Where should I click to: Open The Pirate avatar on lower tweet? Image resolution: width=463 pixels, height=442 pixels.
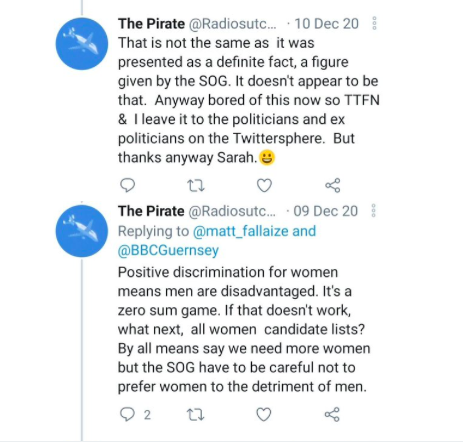click(x=82, y=231)
